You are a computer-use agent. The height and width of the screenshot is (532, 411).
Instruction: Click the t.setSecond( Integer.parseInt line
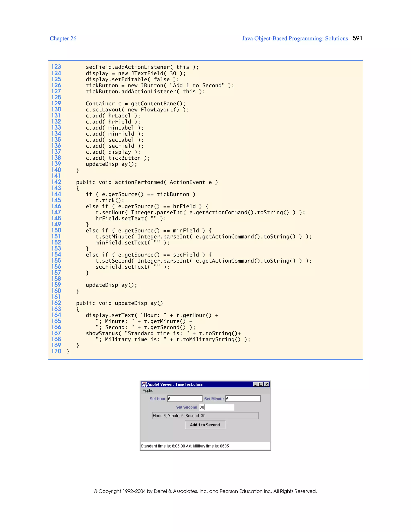pyautogui.click(x=203, y=261)
